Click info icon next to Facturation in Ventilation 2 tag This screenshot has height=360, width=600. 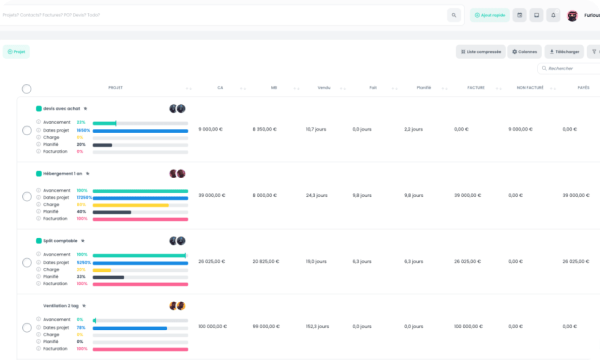[x=38, y=349]
